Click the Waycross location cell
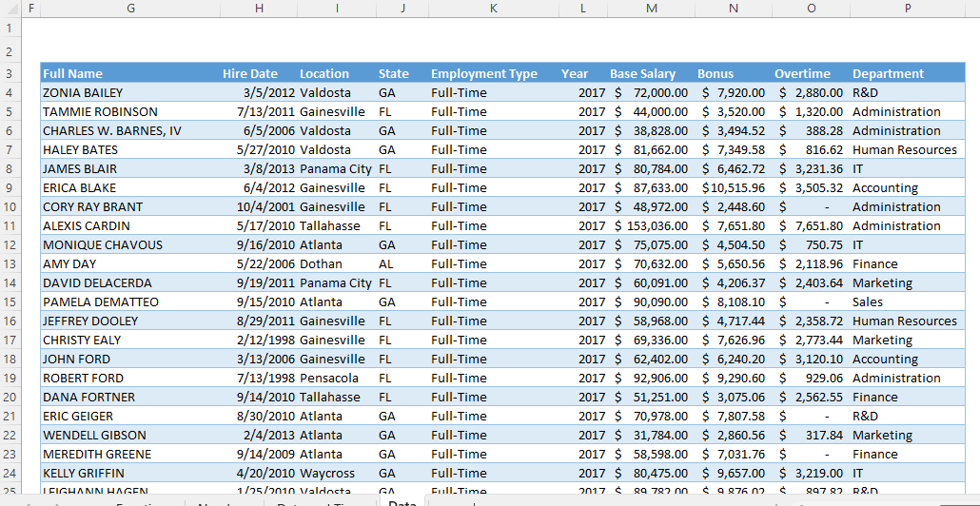This screenshot has height=506, width=980. [337, 474]
